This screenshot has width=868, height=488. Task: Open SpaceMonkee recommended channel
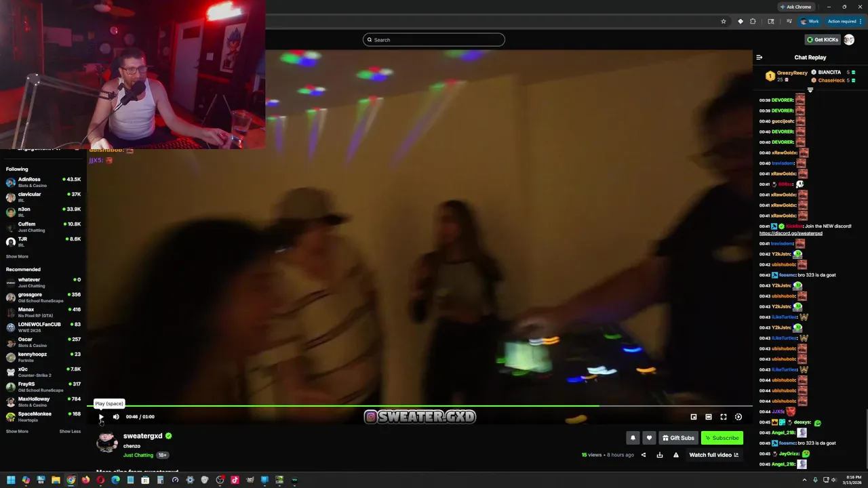[43, 417]
